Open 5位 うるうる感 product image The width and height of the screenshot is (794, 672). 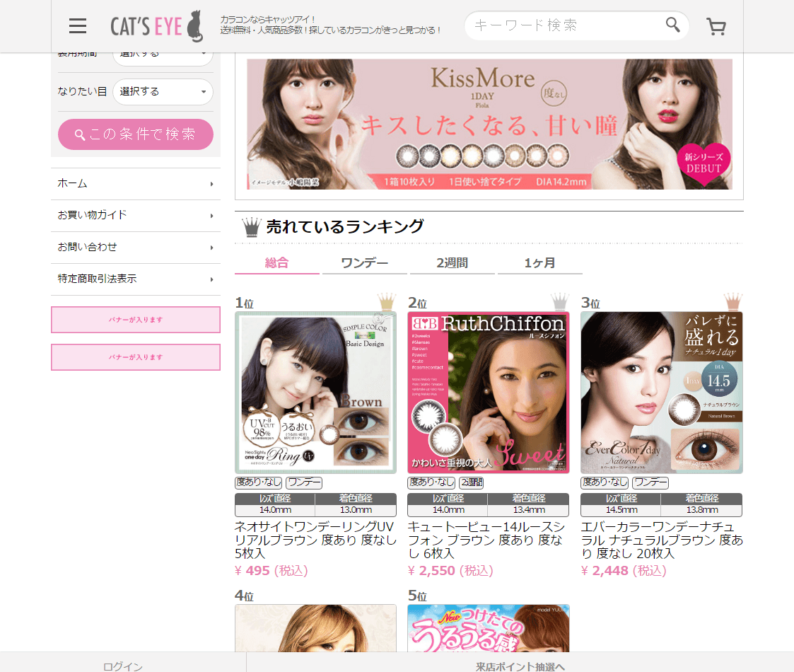[489, 628]
